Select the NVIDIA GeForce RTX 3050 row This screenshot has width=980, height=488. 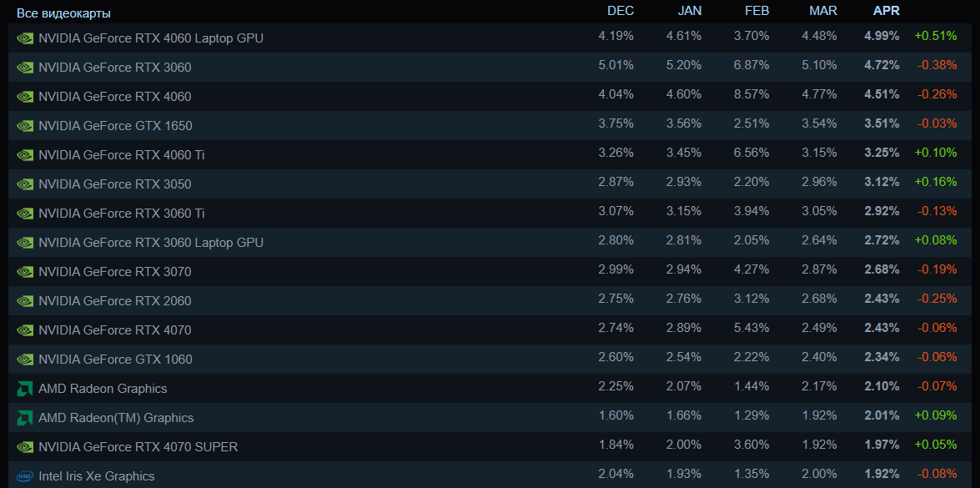[114, 184]
